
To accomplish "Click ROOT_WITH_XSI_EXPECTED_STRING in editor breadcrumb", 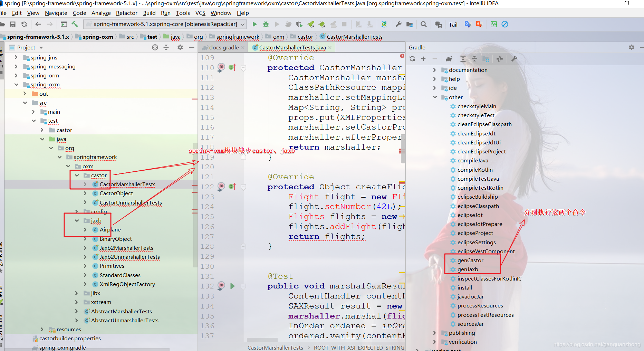I will [359, 348].
